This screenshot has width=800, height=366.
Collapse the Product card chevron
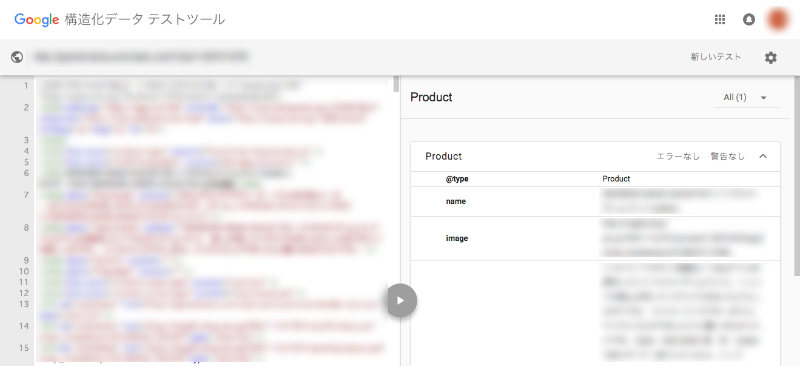[x=763, y=156]
